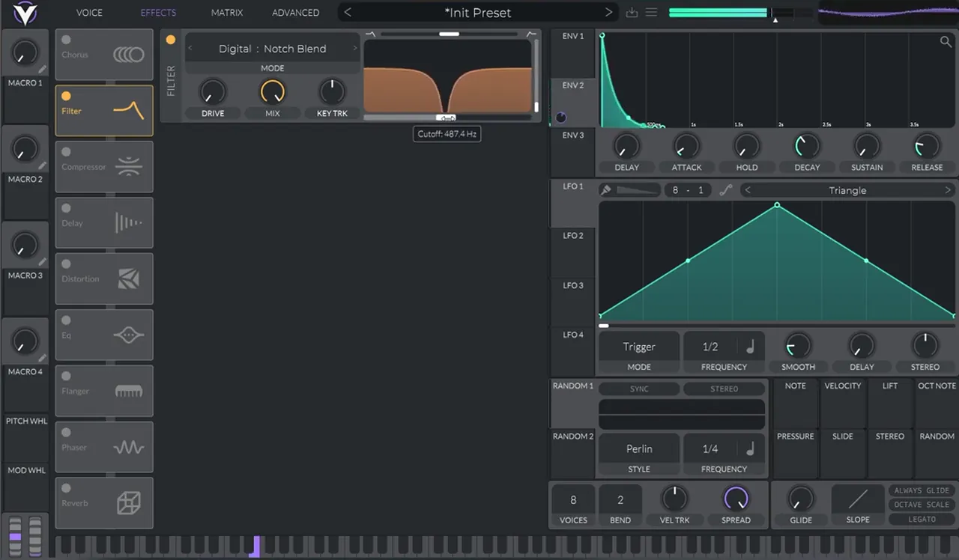Click the Reverb cube icon

128,503
